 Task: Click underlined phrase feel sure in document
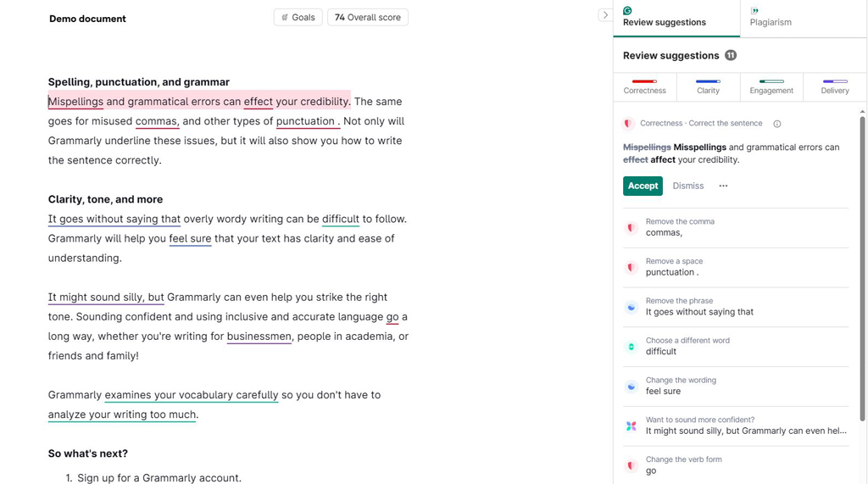pos(191,239)
